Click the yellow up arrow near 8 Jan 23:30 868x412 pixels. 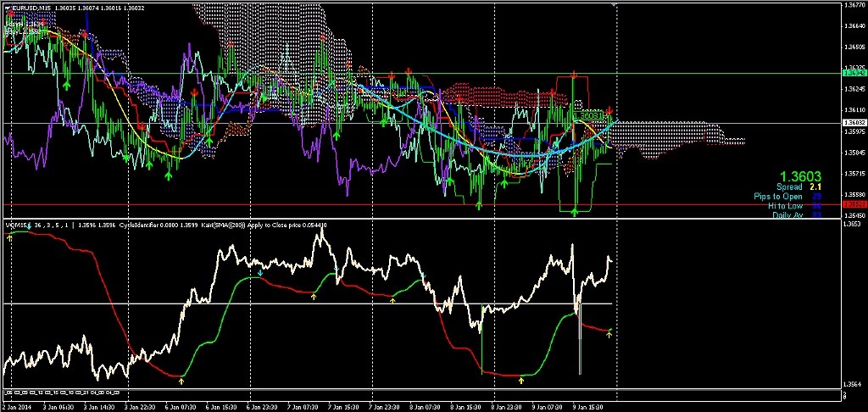click(x=521, y=381)
